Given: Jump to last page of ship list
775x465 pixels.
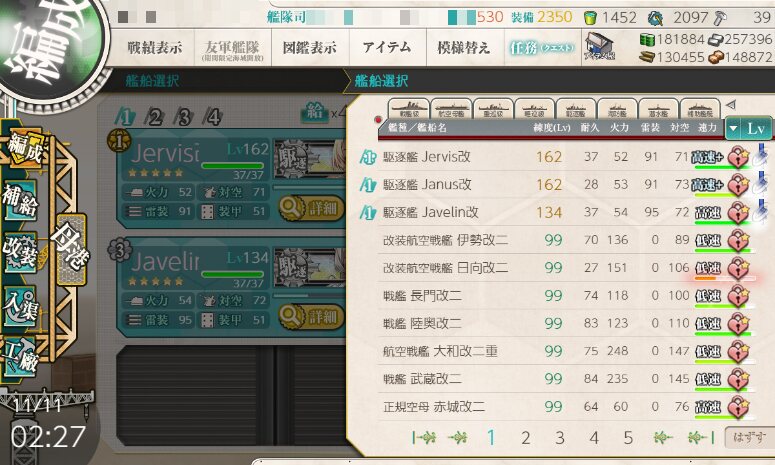Looking at the screenshot, I should point(702,437).
